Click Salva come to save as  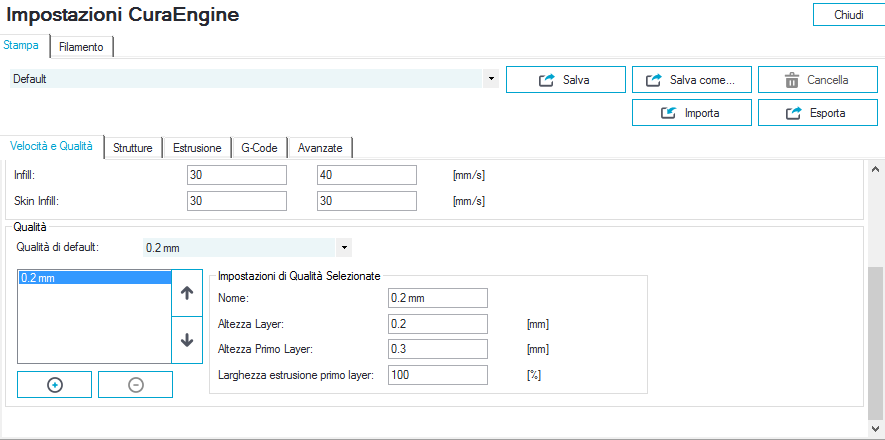point(691,80)
